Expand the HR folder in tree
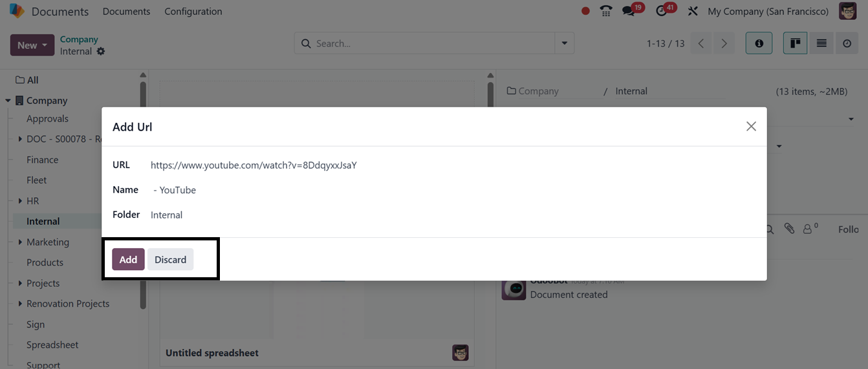868x369 pixels. 20,201
